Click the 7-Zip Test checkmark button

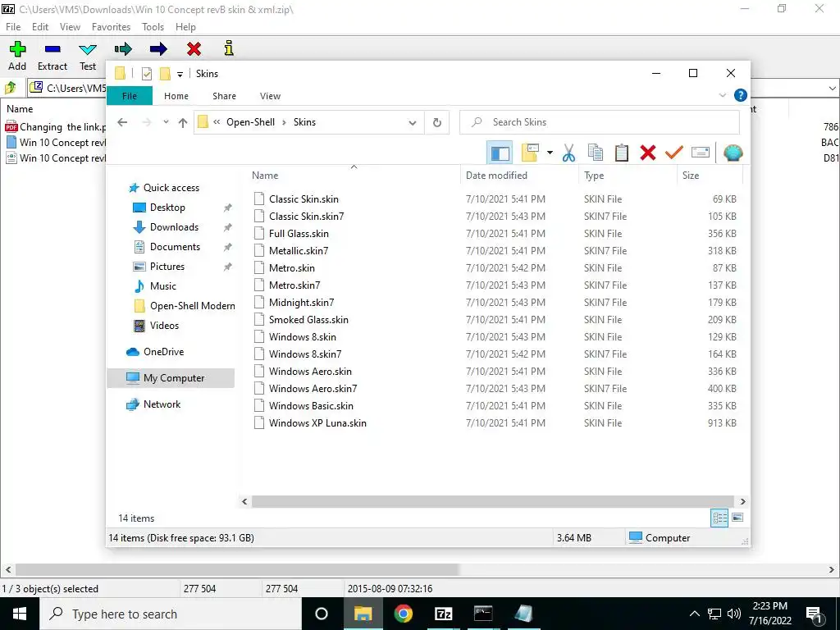[x=88, y=57]
